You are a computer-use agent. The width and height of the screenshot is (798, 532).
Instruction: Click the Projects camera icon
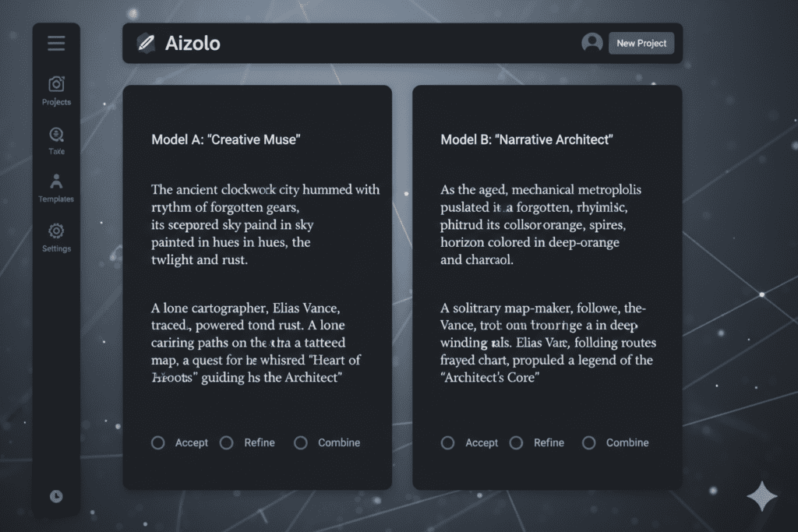tap(56, 84)
